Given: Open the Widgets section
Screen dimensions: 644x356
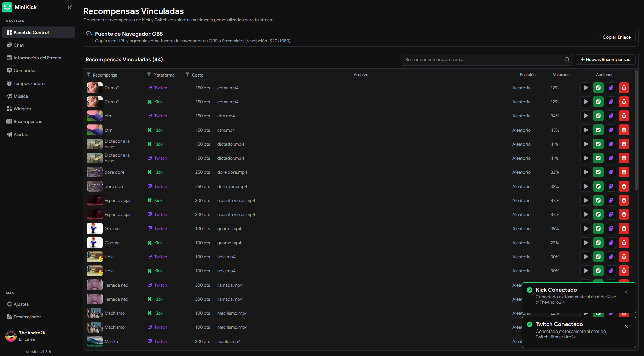Looking at the screenshot, I should click(39, 109).
